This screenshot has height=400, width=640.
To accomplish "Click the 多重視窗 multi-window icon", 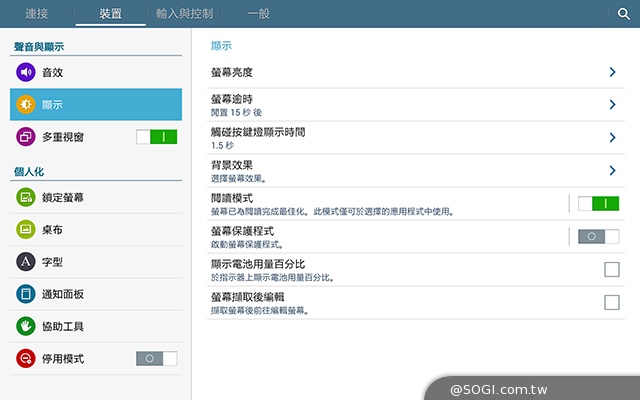I will pos(26,137).
